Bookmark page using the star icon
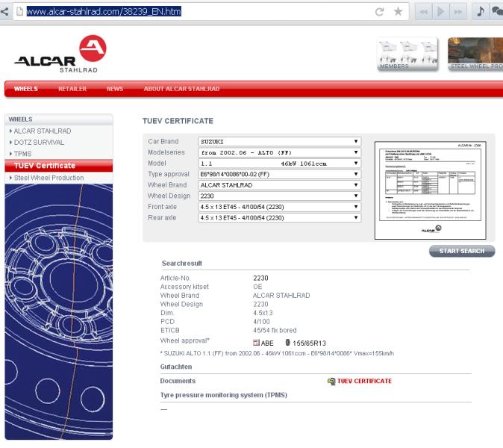 click(399, 11)
